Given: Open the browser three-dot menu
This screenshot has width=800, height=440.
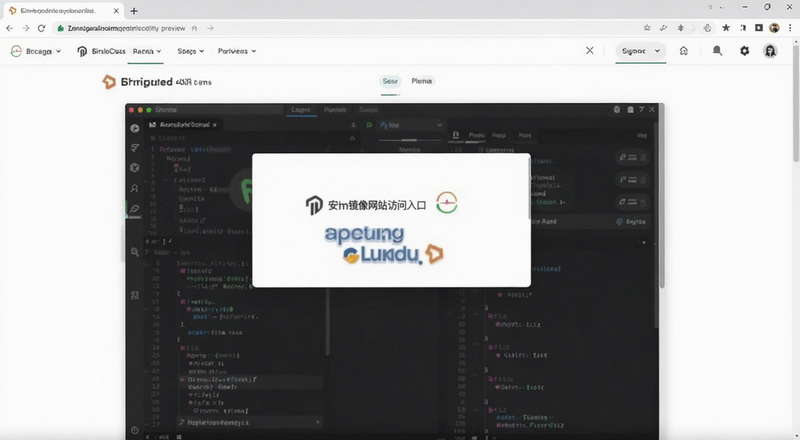Looking at the screenshot, I should pos(790,28).
